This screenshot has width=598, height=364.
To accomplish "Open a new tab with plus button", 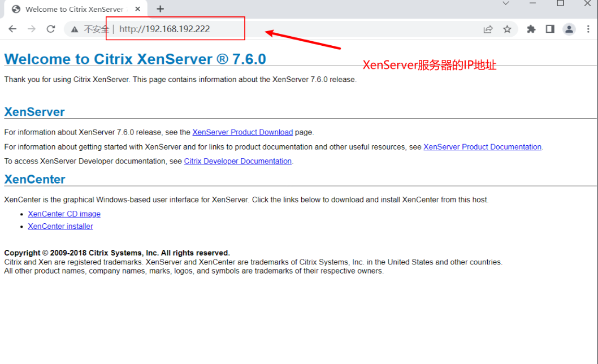I will point(160,9).
